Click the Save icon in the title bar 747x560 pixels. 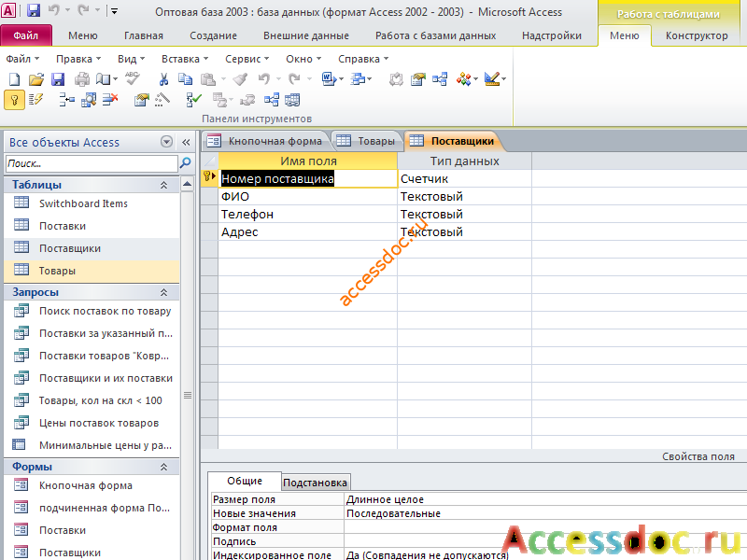click(34, 10)
